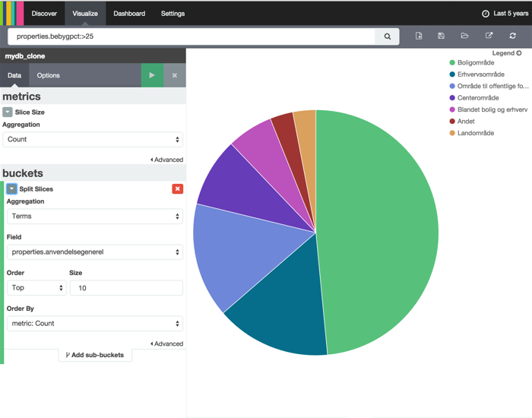Open the metric: Count order-by dropdown
Screen dimensions: 532x418
pos(95,323)
